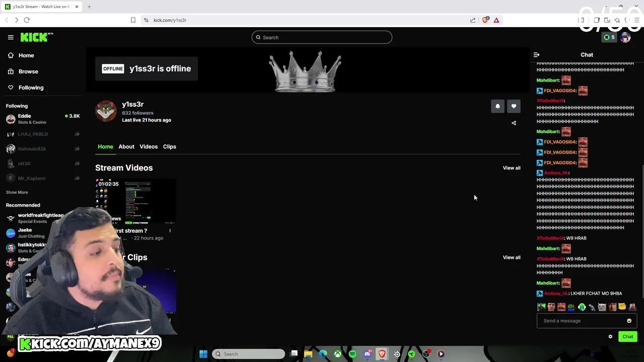
Task: Open Brave Rewards triangle icon
Action: click(496, 20)
